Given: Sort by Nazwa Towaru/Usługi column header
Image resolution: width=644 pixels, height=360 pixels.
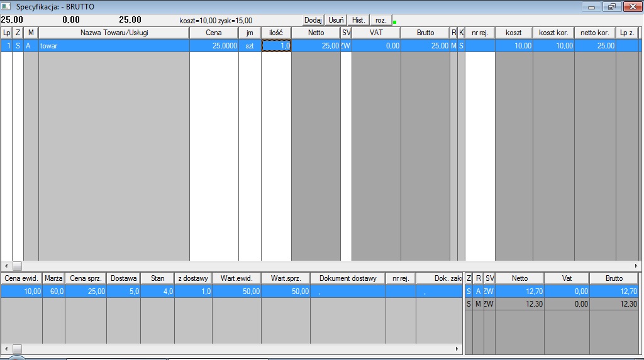Looking at the screenshot, I should (x=114, y=33).
